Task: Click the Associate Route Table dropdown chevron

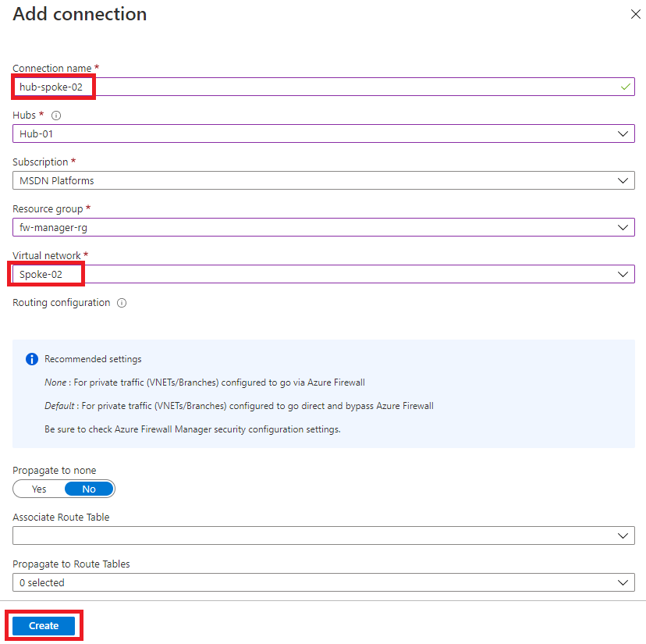Action: [623, 535]
